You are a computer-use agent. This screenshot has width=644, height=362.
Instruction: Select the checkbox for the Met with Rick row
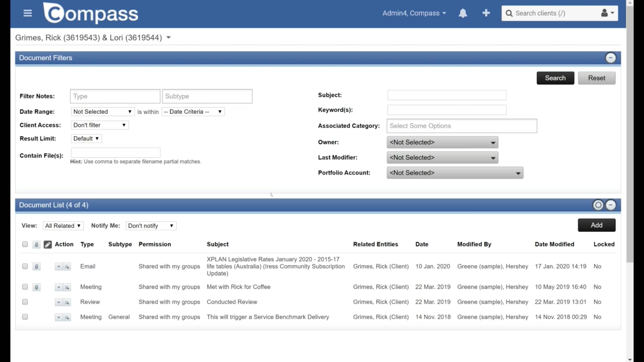pyautogui.click(x=24, y=287)
